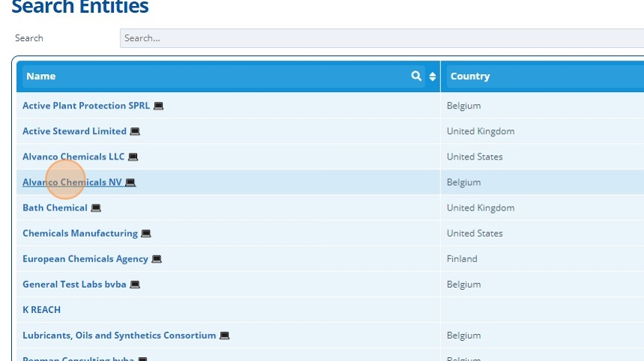Open the Bath Chemical entity

point(55,207)
